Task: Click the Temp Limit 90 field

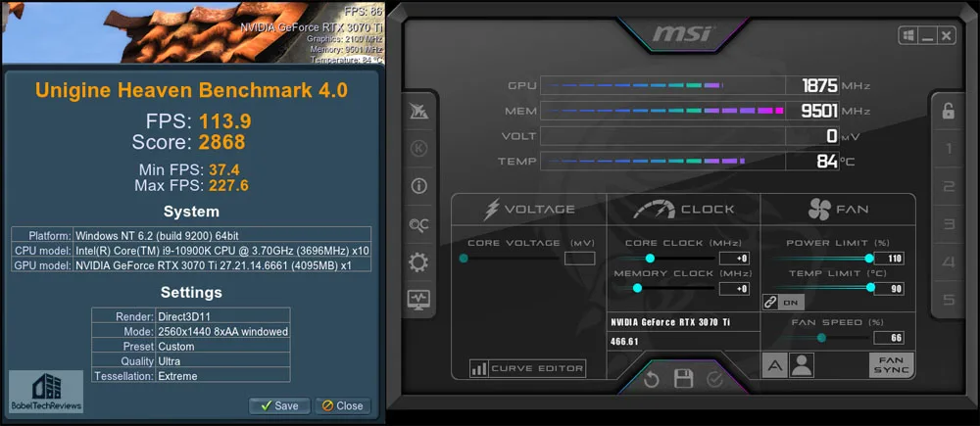Action: point(889,289)
